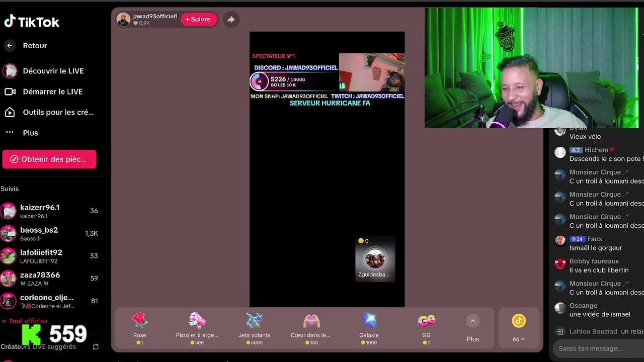Open Bobby taureaux avatar in chat
Viewport: 644px width, 362px height.
click(x=560, y=264)
